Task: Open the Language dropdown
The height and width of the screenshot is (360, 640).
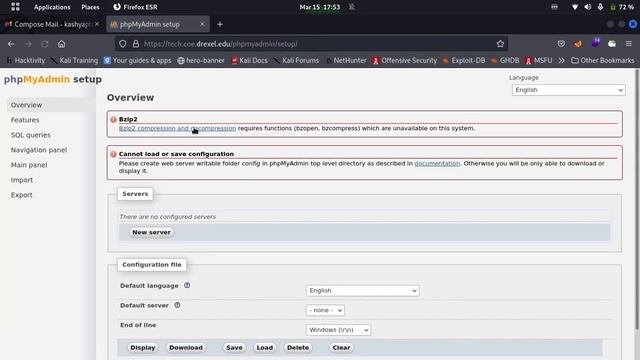Action: (569, 90)
